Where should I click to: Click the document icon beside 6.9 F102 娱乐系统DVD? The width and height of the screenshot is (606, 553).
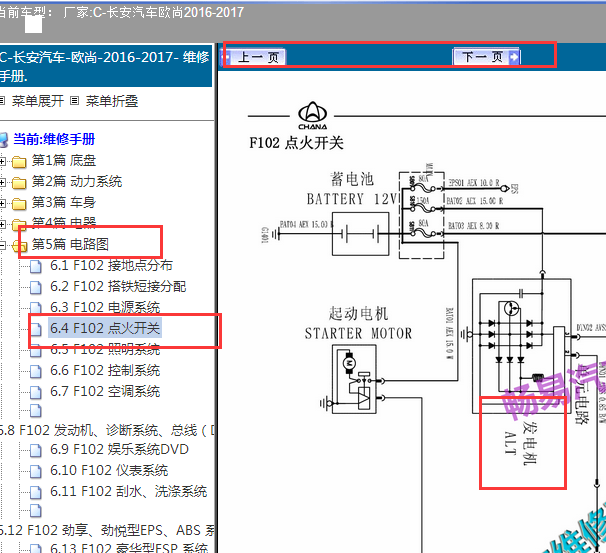(x=36, y=450)
